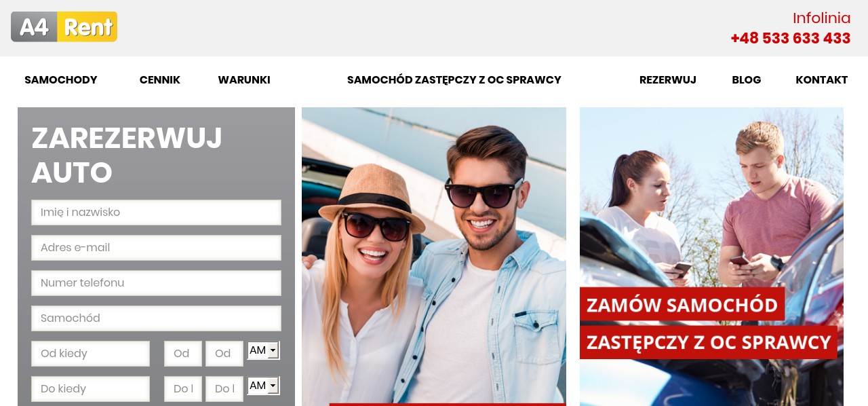The image size is (868, 406).
Task: Open the KONTAKT page
Action: (822, 79)
